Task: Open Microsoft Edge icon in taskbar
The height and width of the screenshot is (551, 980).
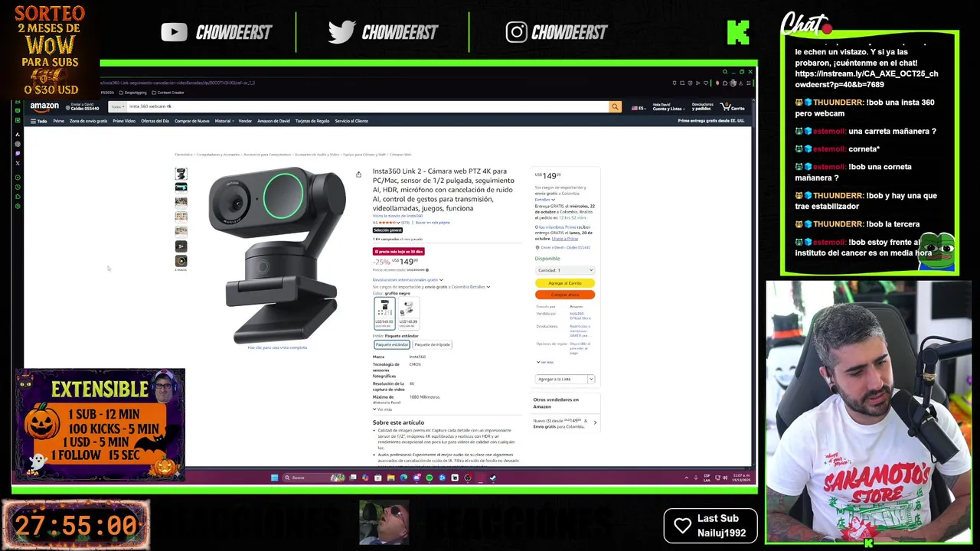Action: [x=403, y=478]
